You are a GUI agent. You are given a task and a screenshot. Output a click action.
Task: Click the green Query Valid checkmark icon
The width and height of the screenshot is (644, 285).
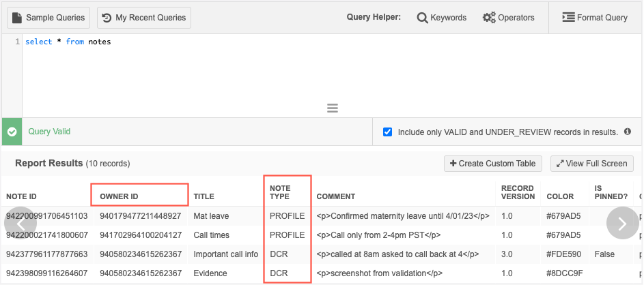point(12,132)
